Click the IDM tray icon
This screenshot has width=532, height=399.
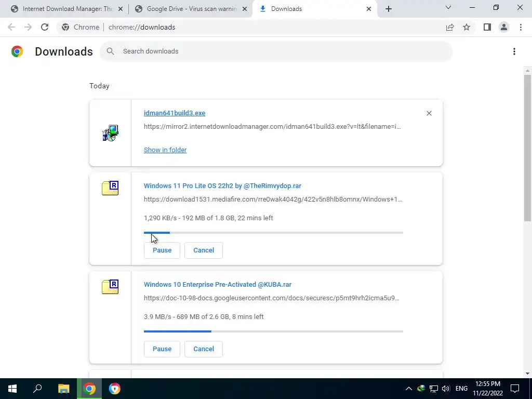pyautogui.click(x=421, y=389)
